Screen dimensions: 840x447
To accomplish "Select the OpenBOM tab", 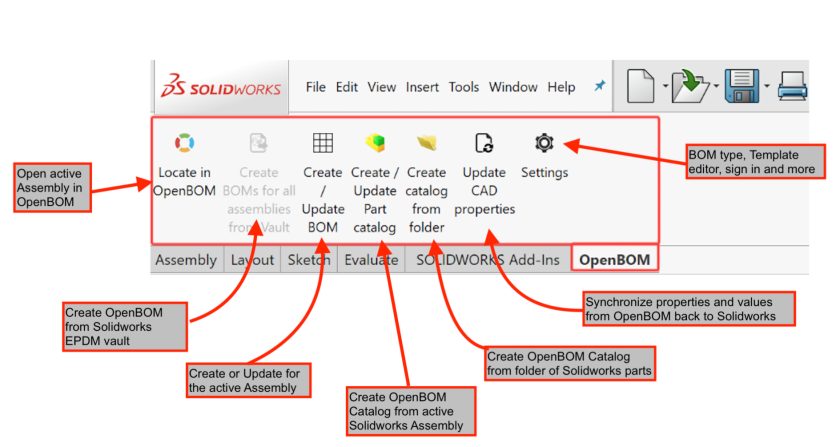I will point(614,260).
